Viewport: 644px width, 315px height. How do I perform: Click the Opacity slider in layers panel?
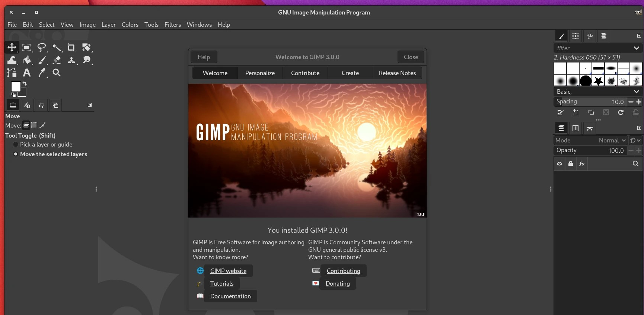[x=590, y=150]
